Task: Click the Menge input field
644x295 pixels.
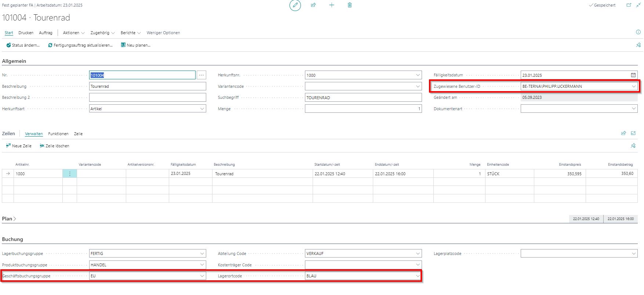Action: [363, 109]
